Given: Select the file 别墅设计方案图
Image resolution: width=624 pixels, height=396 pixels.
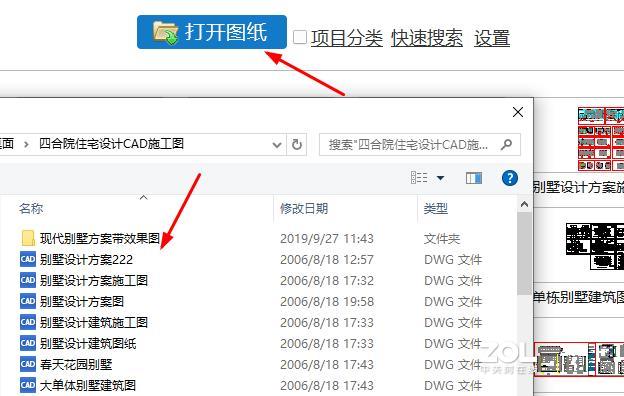Looking at the screenshot, I should point(82,302).
